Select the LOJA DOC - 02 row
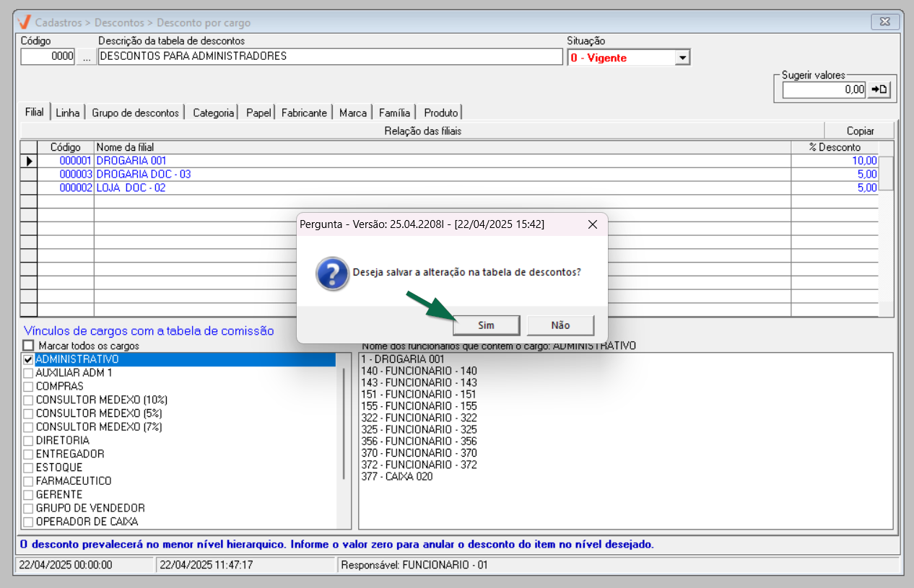 449,188
